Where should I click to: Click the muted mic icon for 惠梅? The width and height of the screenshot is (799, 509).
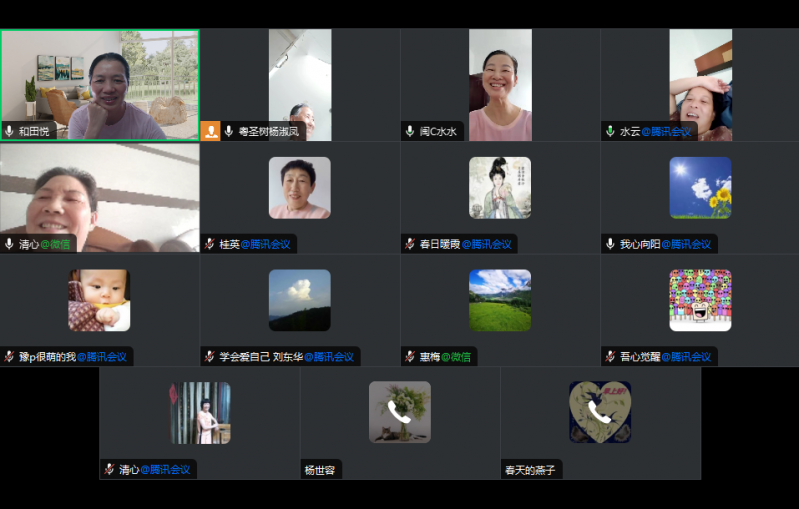(x=410, y=357)
